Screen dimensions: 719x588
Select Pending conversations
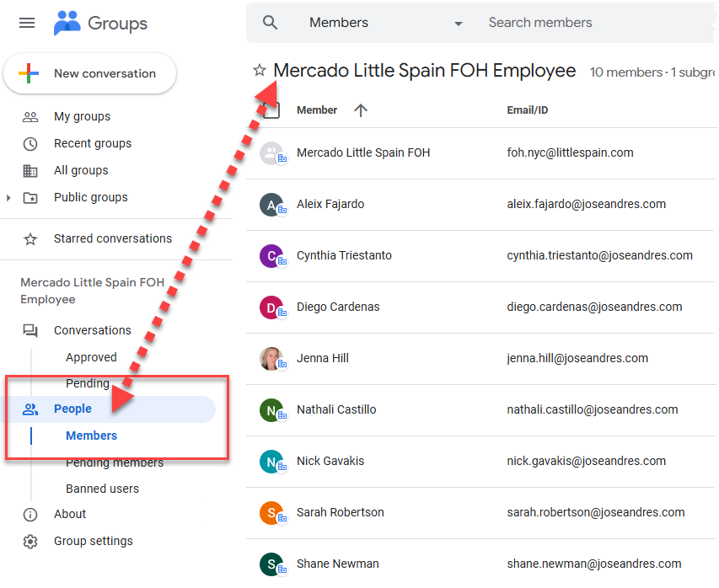[x=88, y=383]
